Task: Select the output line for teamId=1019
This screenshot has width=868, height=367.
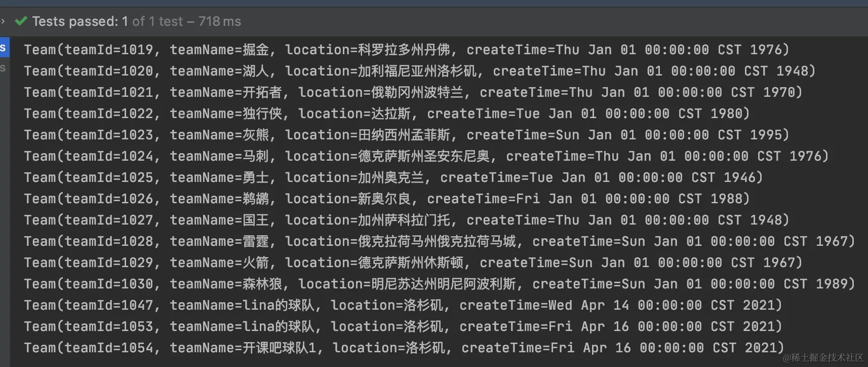Action: [x=407, y=50]
